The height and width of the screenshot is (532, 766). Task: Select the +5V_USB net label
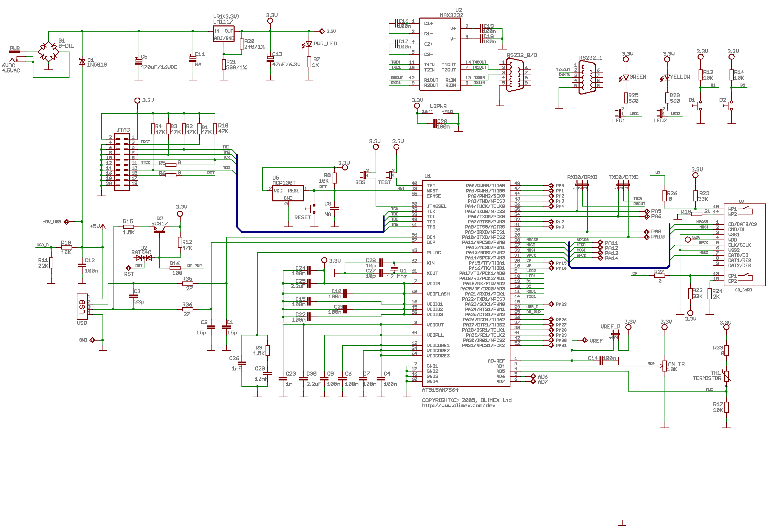52,222
